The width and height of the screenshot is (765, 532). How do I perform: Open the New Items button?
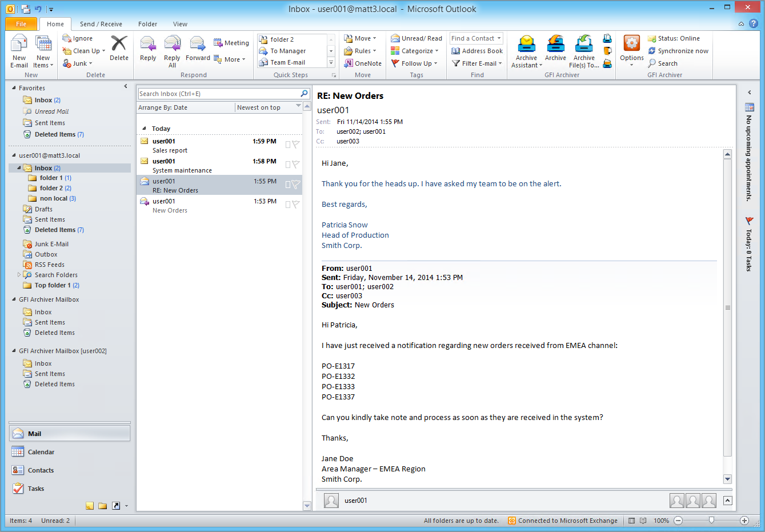pyautogui.click(x=43, y=51)
